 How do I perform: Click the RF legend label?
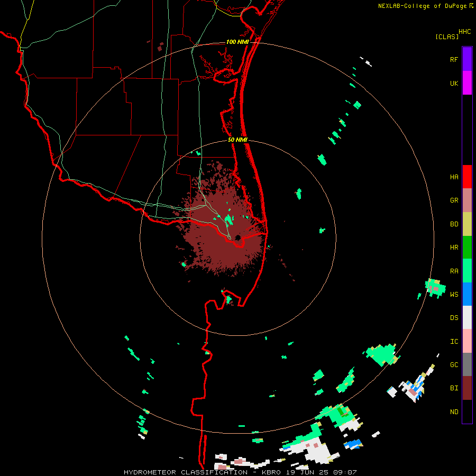(454, 59)
